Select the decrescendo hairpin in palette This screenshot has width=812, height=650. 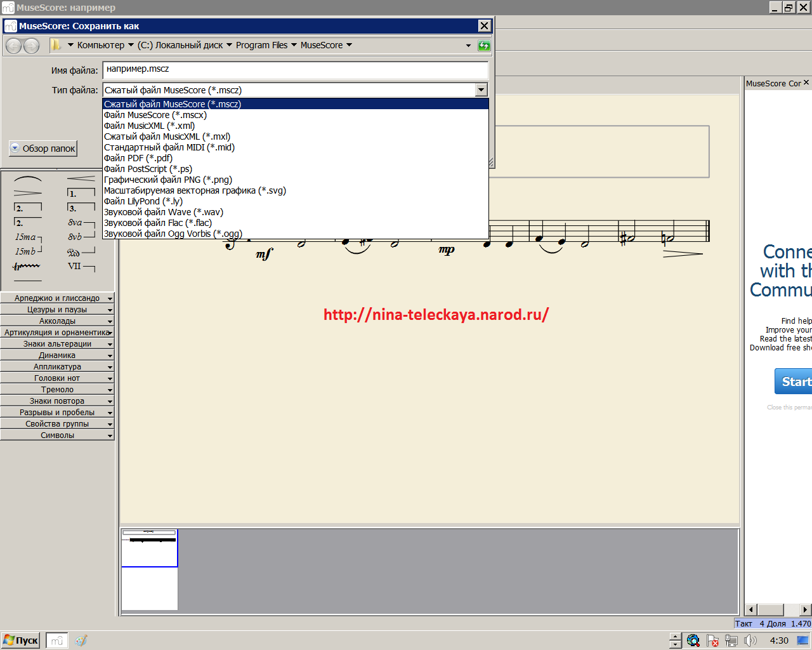(28, 193)
